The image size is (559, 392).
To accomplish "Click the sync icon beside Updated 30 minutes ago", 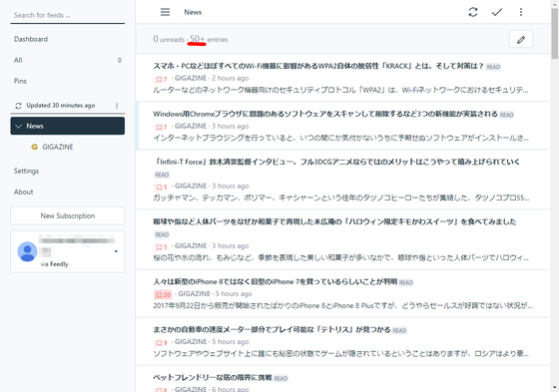I will [x=18, y=106].
